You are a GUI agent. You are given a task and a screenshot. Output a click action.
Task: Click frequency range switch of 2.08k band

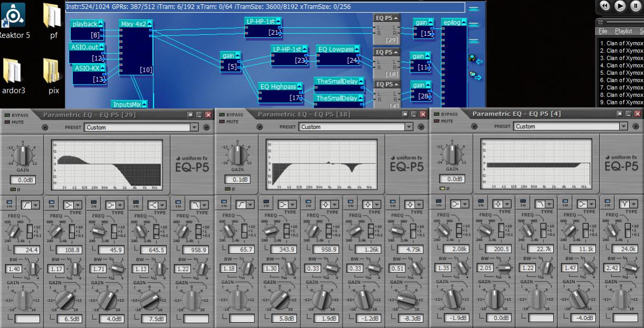tap(458, 230)
